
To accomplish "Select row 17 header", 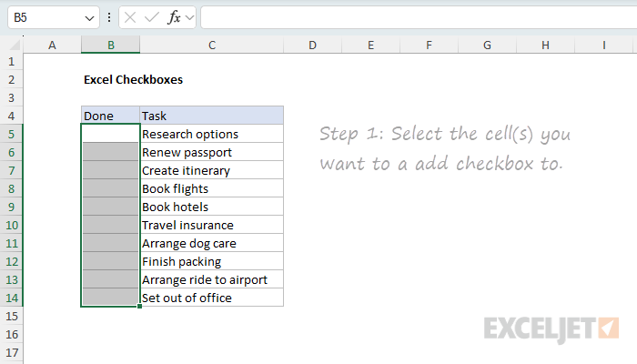I will [x=11, y=353].
